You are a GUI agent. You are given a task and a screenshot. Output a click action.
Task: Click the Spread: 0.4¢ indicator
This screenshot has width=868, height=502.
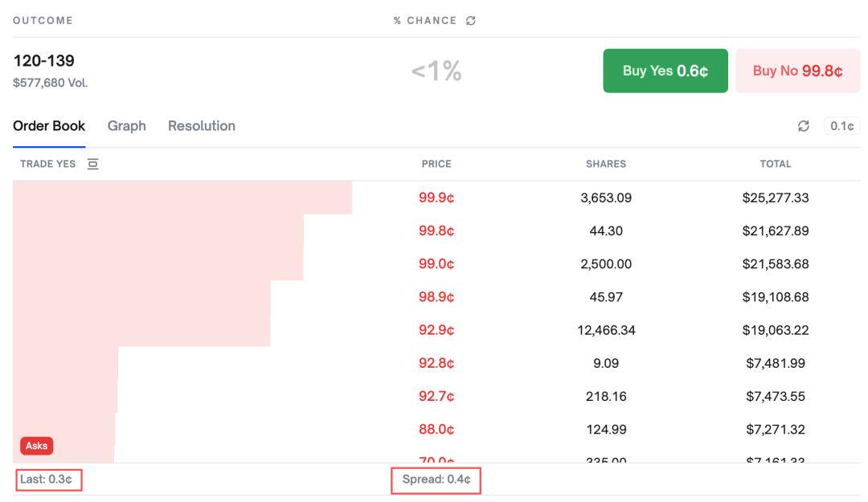pos(436,480)
